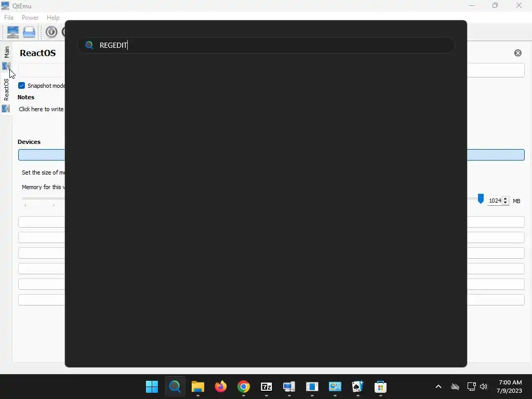
Task: Click the OneDrive cloud tray icon
Action: point(455,387)
